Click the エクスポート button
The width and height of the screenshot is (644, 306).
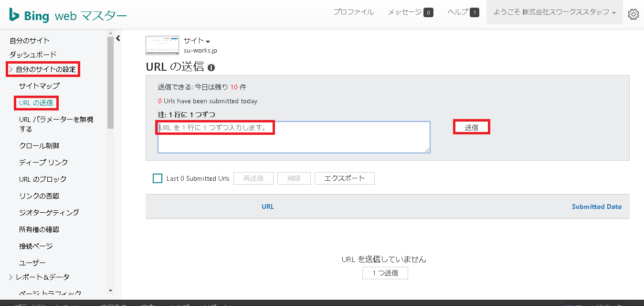pyautogui.click(x=344, y=178)
